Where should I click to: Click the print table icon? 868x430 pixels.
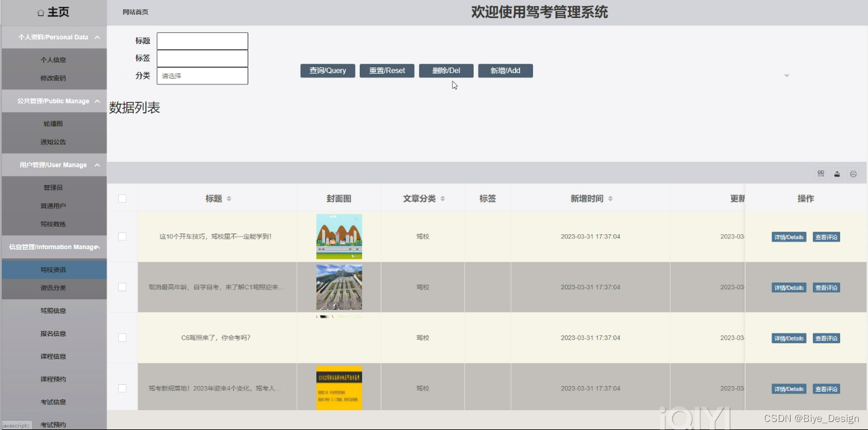(x=853, y=174)
